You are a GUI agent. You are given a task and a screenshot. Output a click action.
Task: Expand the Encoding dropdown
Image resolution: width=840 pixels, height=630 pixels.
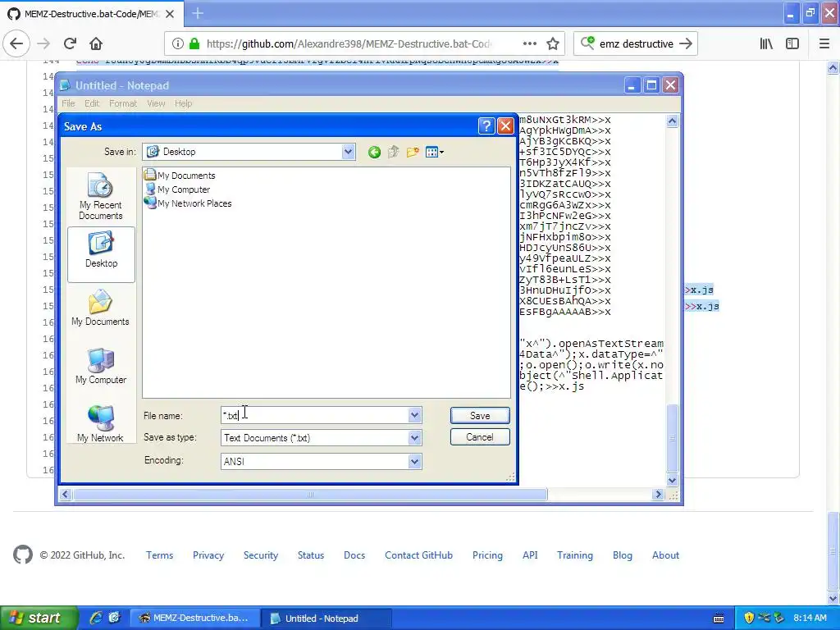(x=414, y=461)
